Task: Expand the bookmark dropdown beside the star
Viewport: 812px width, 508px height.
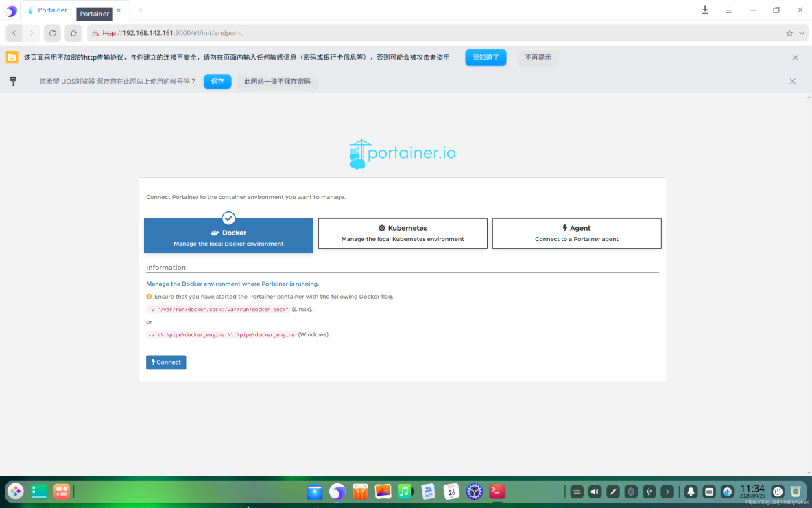Action: 801,32
